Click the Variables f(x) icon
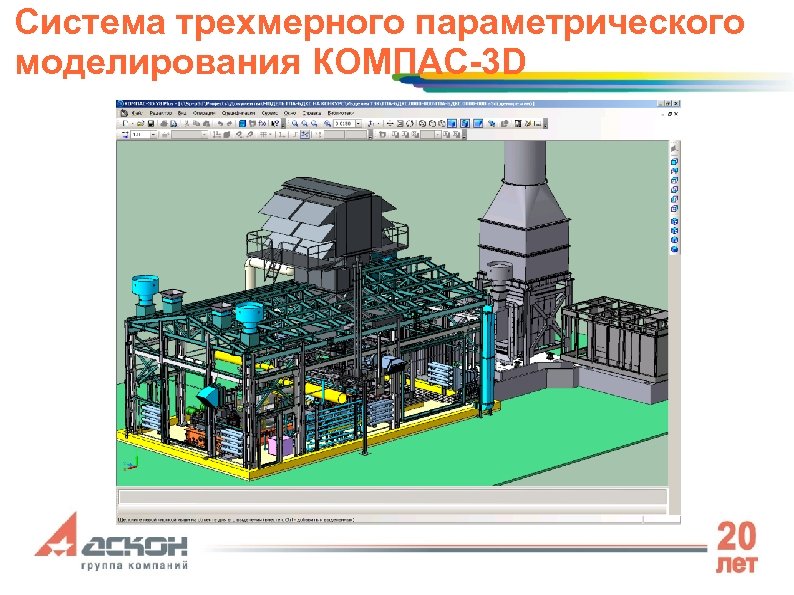This screenshot has width=794, height=595. [262, 124]
